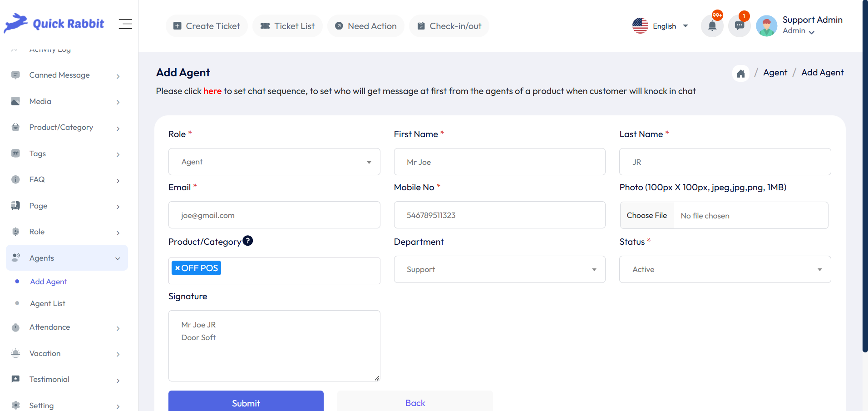This screenshot has height=411, width=868.
Task: Expand the Department dropdown
Action: tap(499, 269)
